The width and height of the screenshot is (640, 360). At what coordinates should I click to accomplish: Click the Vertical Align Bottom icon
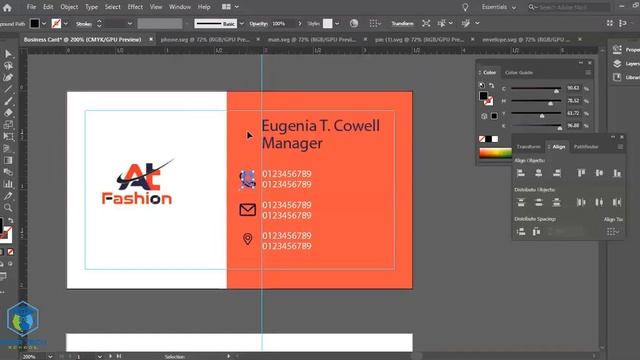pyautogui.click(x=617, y=173)
